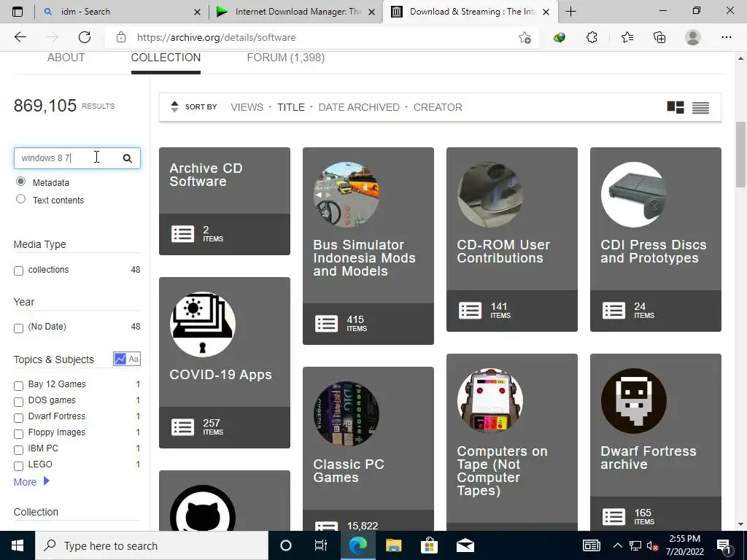The height and width of the screenshot is (560, 747).
Task: Open the browser Settings and more menu
Action: tap(726, 37)
